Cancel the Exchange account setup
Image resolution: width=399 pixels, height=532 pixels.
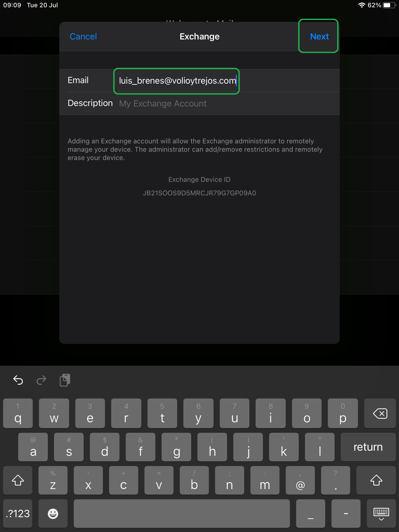click(83, 36)
